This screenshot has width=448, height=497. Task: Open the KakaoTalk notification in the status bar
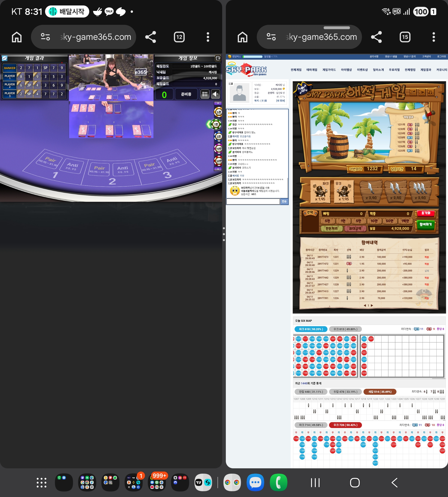pos(109,11)
